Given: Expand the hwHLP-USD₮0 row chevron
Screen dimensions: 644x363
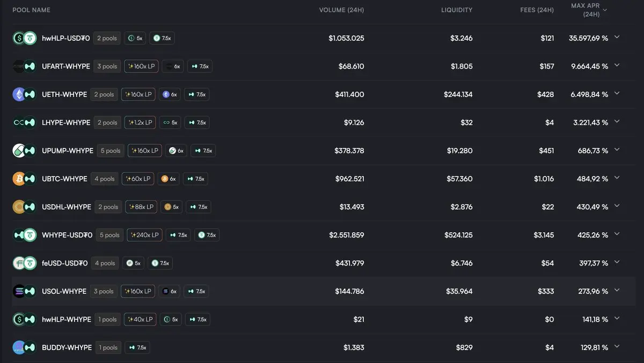Looking at the screenshot, I should pos(617,38).
